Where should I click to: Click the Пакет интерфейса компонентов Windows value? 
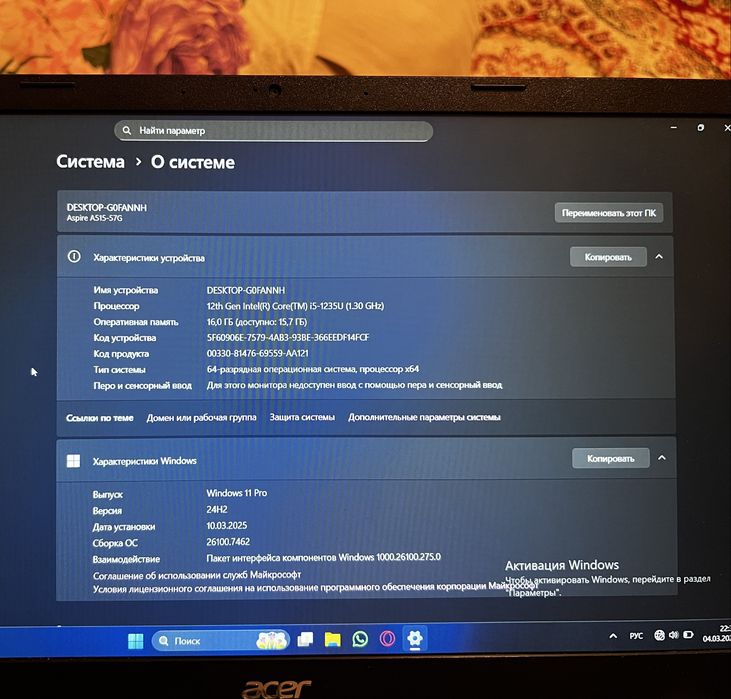pos(323,557)
